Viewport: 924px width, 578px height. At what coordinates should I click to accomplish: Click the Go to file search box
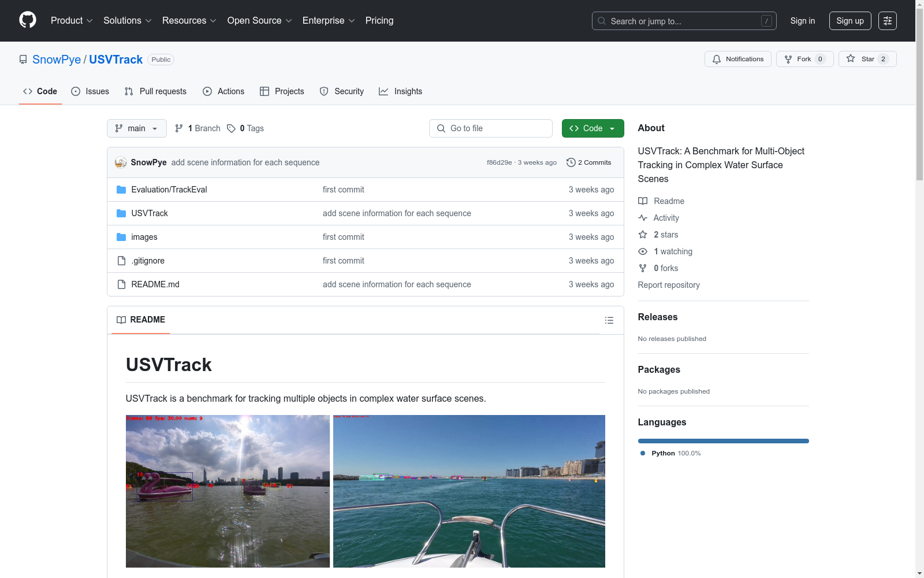click(x=491, y=128)
